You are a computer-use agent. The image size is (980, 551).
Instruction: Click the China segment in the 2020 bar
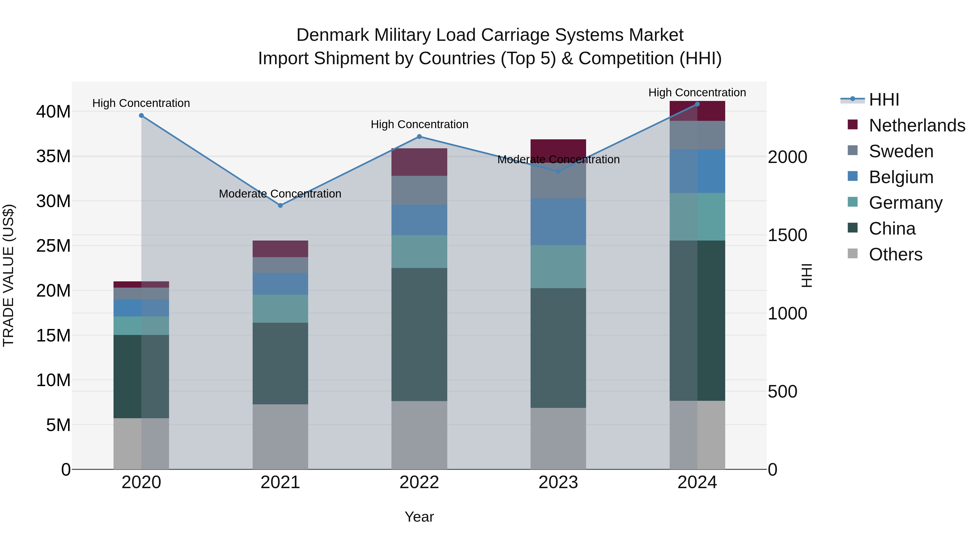pyautogui.click(x=141, y=377)
